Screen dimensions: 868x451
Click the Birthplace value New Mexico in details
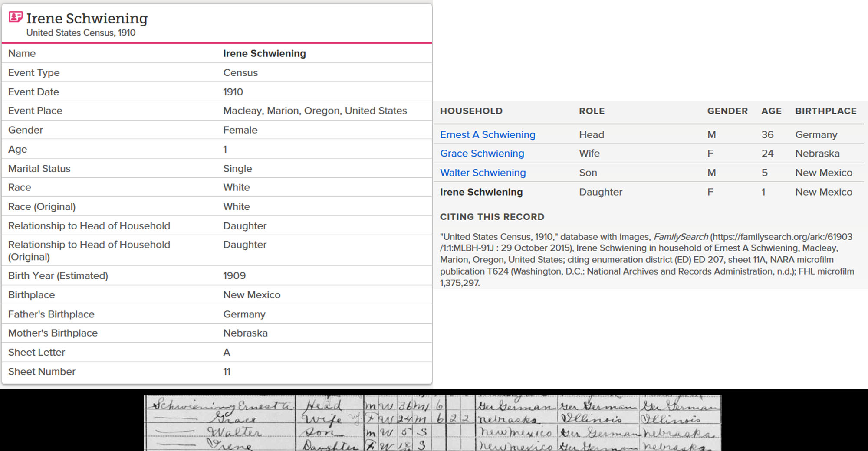[x=252, y=295]
